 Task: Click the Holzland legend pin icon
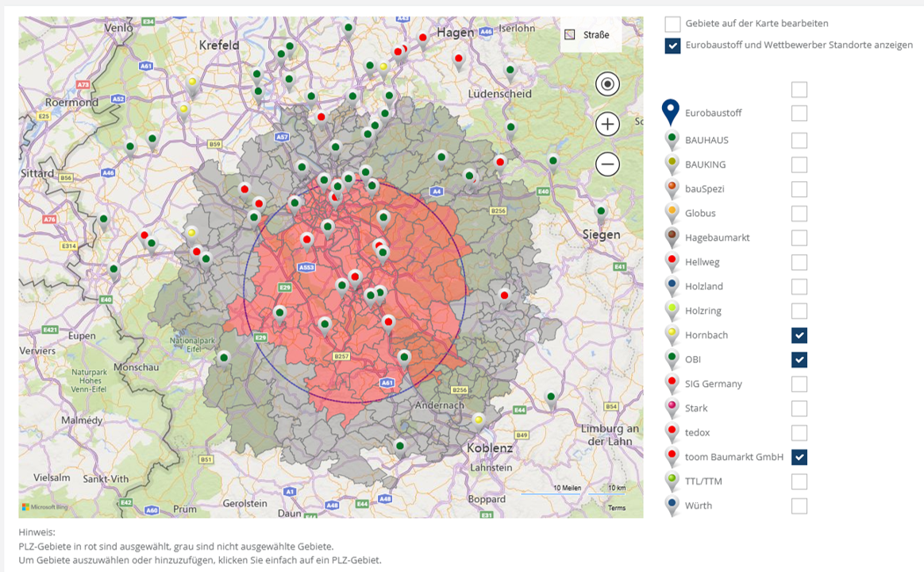(672, 286)
